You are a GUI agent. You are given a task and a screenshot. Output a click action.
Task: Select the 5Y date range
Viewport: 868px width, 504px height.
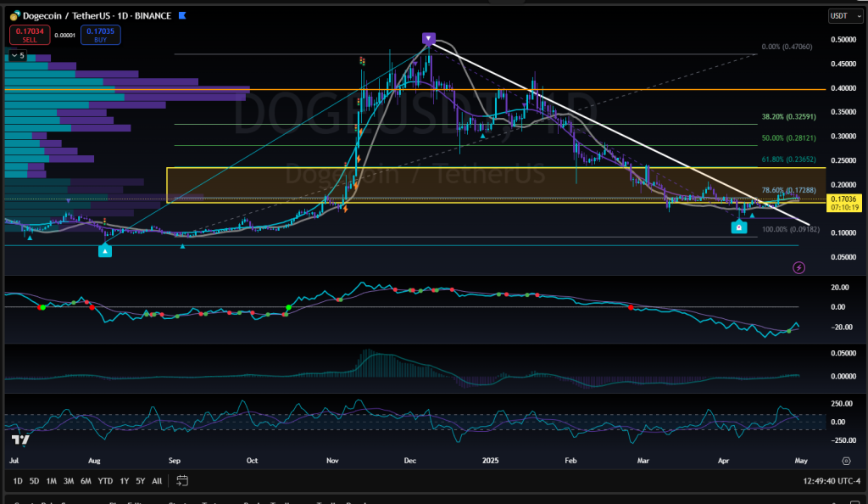pyautogui.click(x=141, y=481)
